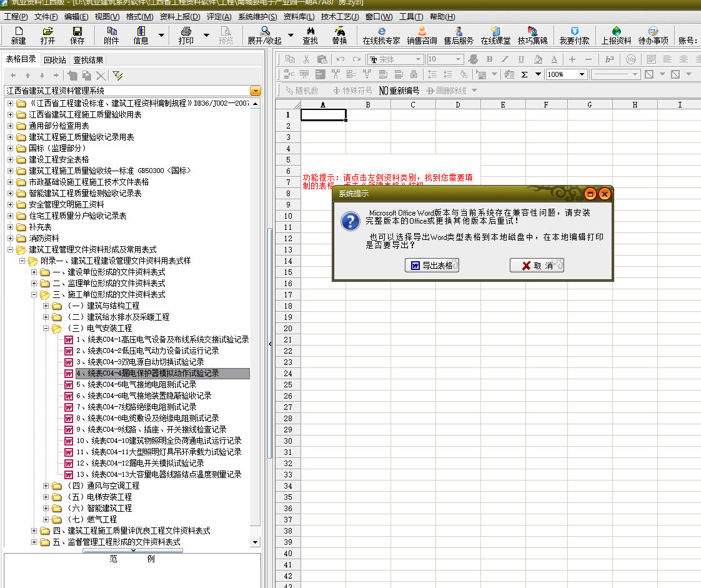
Task: Open the 江西省建筑工程资料管理系统 dropdown
Action: (x=255, y=91)
